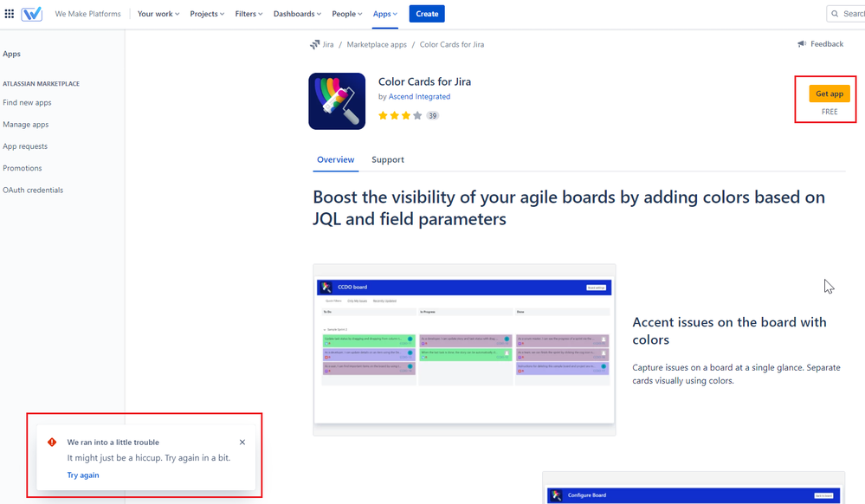Image resolution: width=865 pixels, height=504 pixels.
Task: Click the CCDO board screenshot thumbnail
Action: click(x=464, y=350)
